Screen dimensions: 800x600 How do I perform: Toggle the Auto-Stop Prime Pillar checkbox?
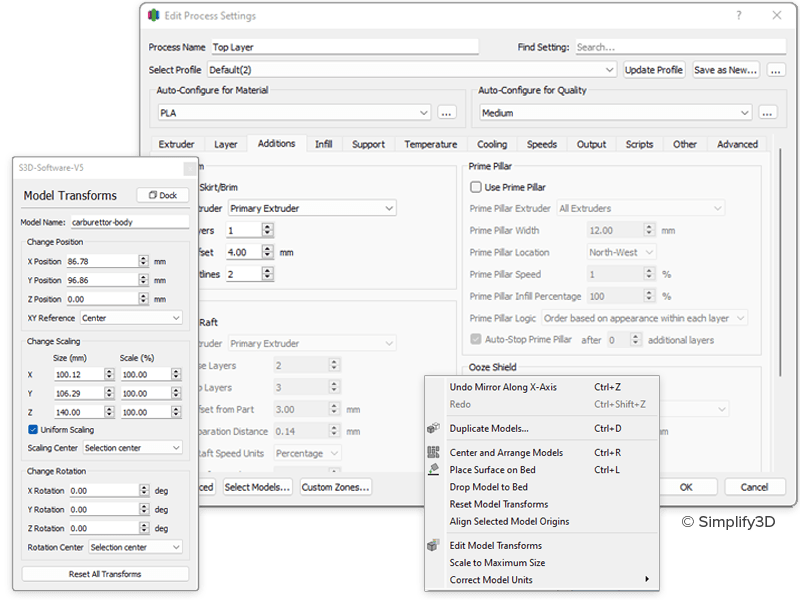pyautogui.click(x=476, y=339)
